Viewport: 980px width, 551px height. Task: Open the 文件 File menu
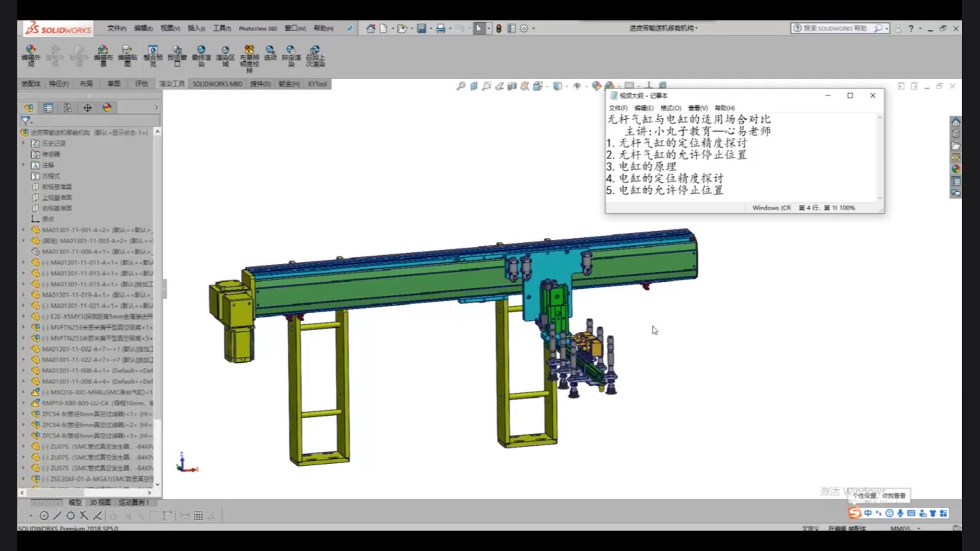[x=117, y=29]
